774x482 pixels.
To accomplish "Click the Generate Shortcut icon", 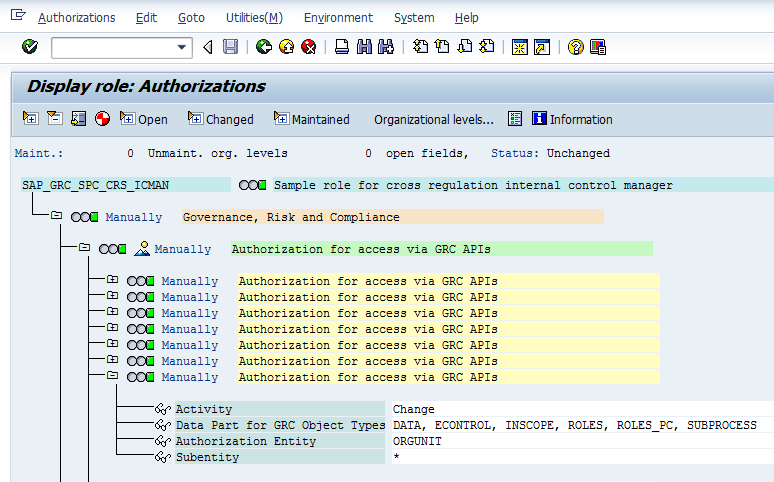I will point(542,47).
